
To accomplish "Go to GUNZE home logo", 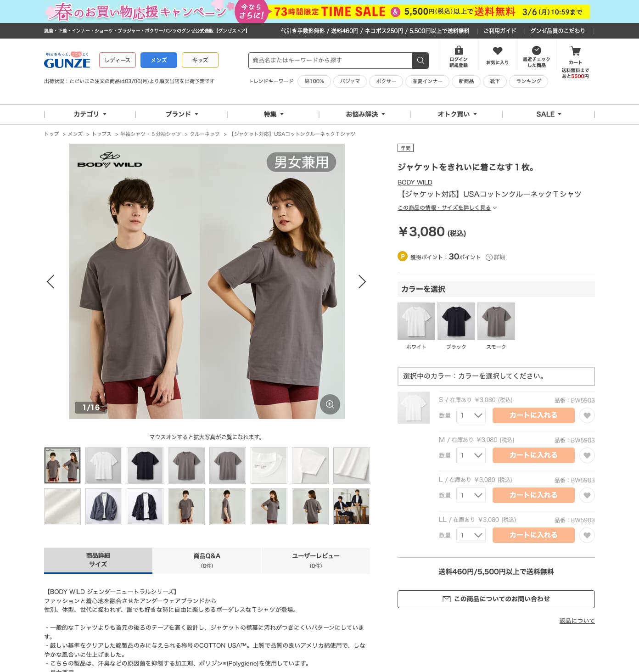I will (67, 61).
